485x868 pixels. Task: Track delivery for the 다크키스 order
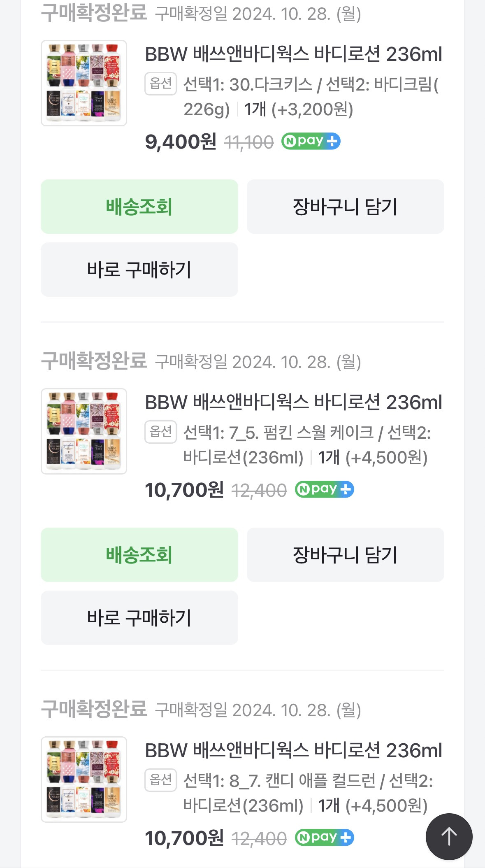tap(139, 207)
